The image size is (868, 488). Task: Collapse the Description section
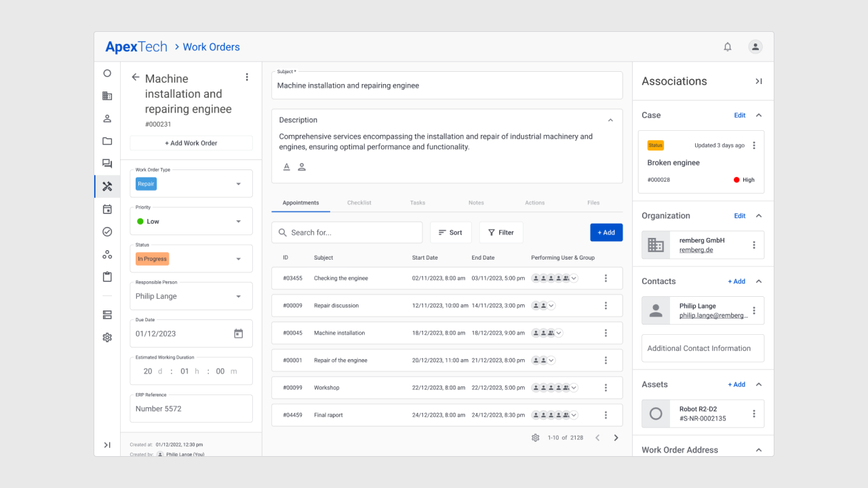coord(610,120)
